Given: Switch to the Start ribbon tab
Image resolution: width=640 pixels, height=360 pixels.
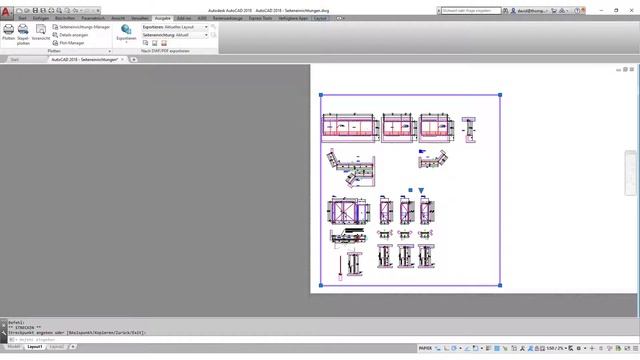Looking at the screenshot, I should click(x=22, y=18).
